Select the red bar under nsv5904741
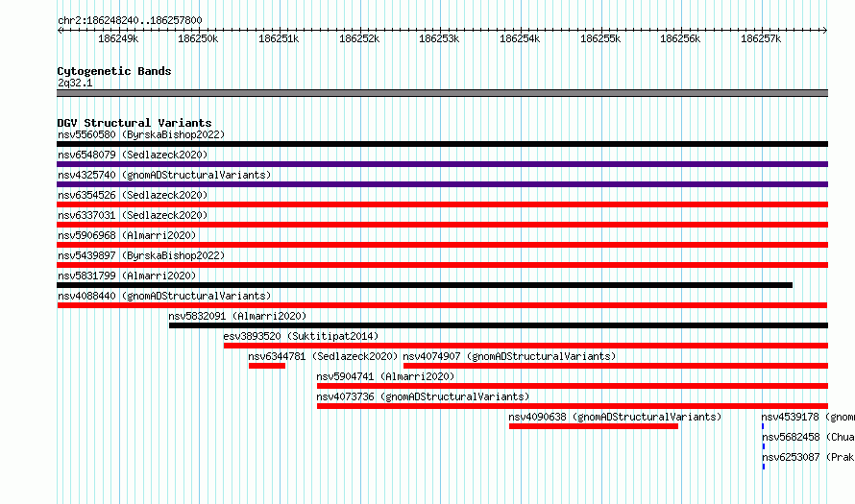 (x=573, y=386)
